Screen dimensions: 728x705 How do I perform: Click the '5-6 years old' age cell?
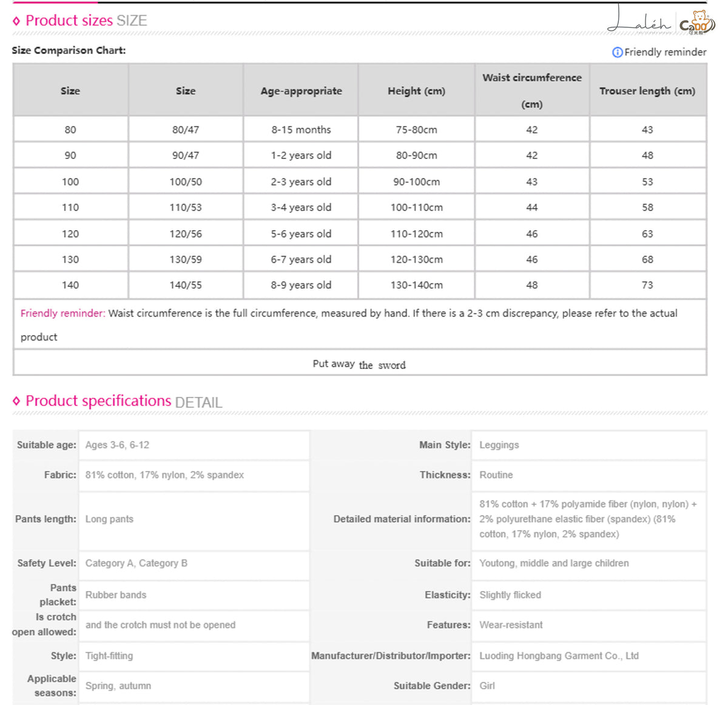pos(301,234)
